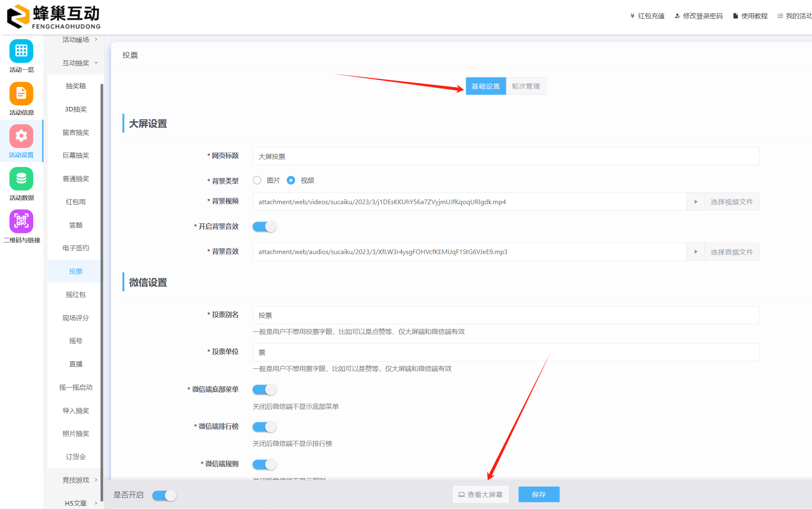Open 照片抽奖 in the side menu

pyautogui.click(x=76, y=433)
